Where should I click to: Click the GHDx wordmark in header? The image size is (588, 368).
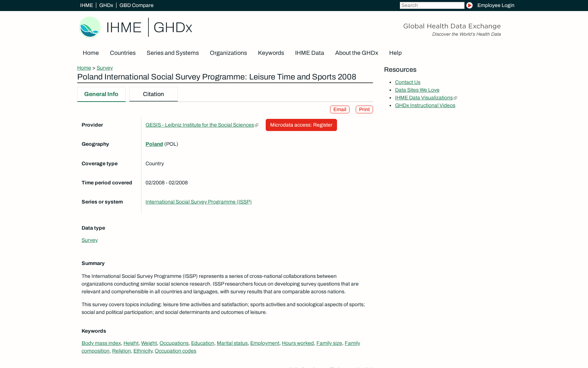pos(173,28)
